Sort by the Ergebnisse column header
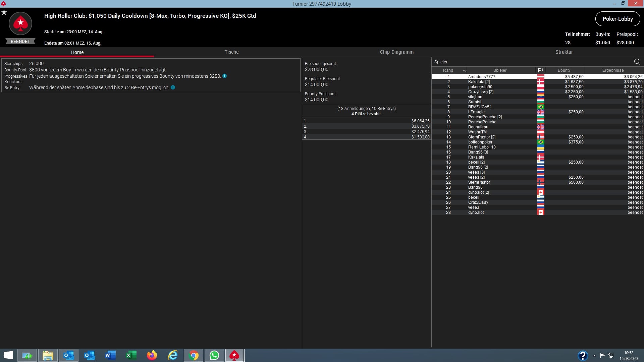 pyautogui.click(x=613, y=70)
